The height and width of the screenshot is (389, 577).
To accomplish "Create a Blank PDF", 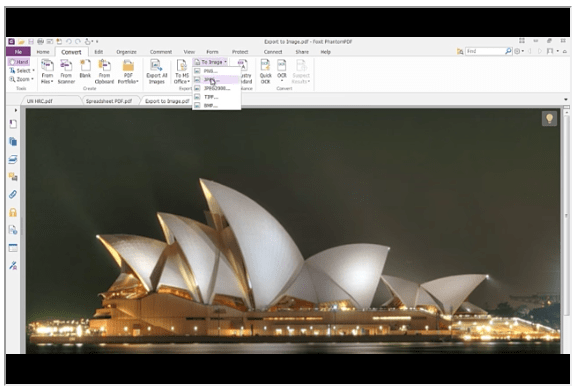I will [x=85, y=69].
